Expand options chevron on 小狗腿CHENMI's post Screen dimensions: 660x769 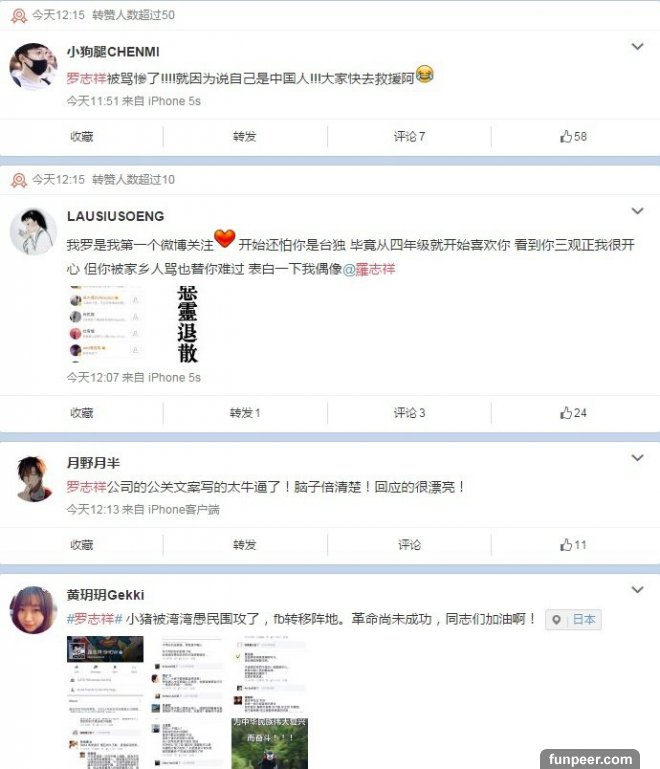point(637,47)
